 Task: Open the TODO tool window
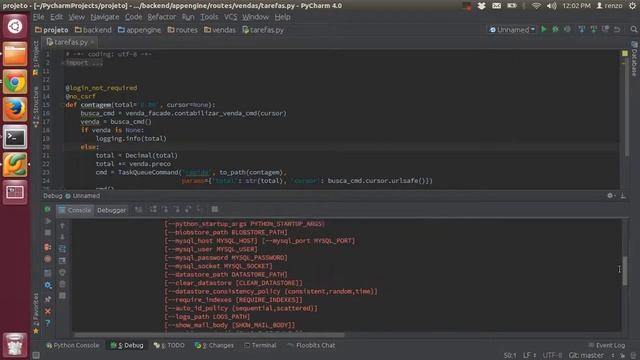point(169,345)
